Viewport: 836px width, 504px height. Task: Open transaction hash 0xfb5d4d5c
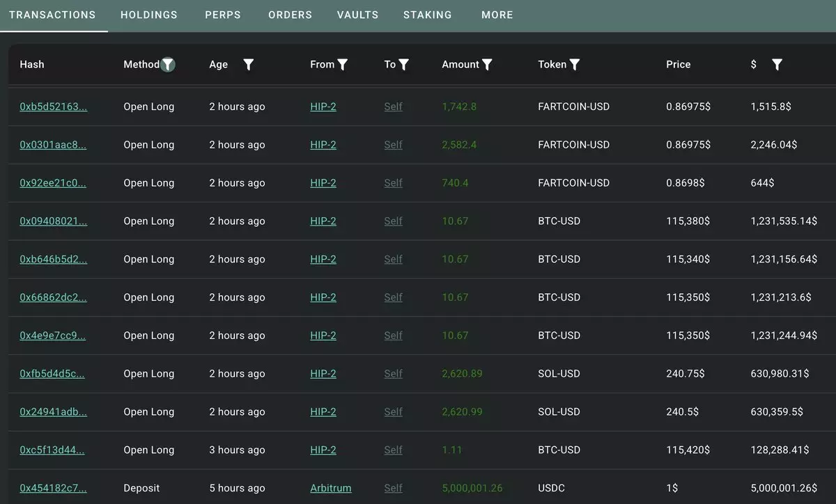coord(52,373)
